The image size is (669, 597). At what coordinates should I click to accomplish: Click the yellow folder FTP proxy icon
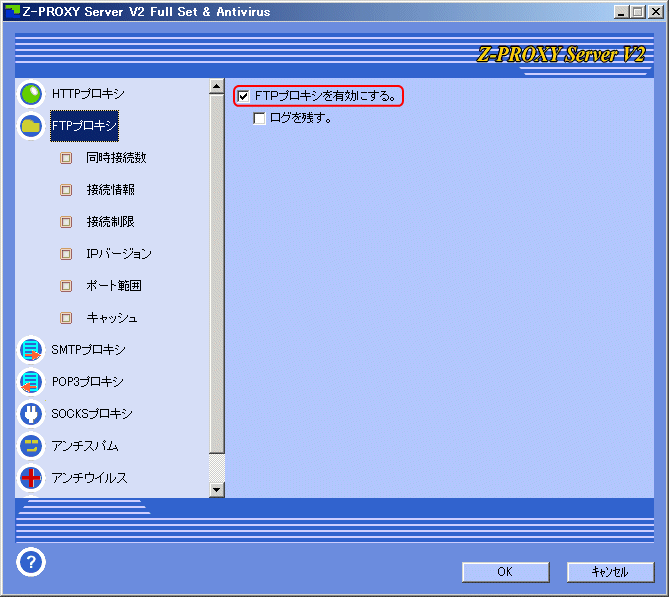click(31, 126)
